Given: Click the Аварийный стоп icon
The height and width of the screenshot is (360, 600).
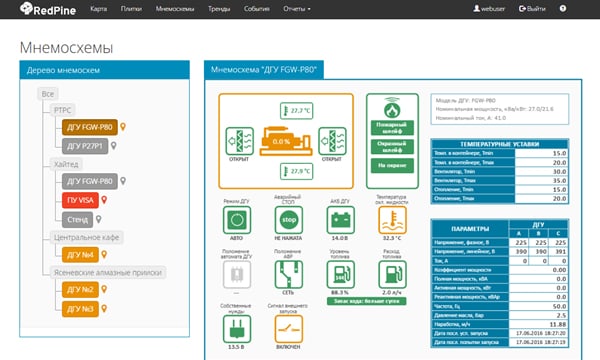Looking at the screenshot, I should (289, 220).
